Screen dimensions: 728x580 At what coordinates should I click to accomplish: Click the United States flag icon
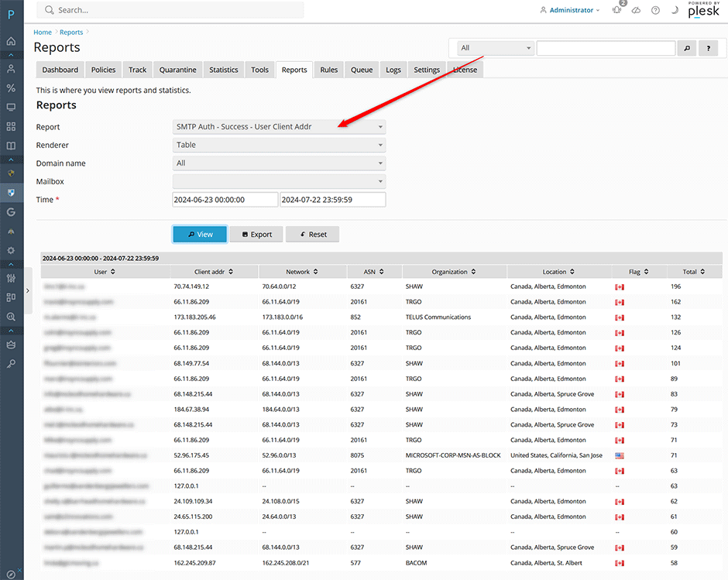[x=620, y=455]
